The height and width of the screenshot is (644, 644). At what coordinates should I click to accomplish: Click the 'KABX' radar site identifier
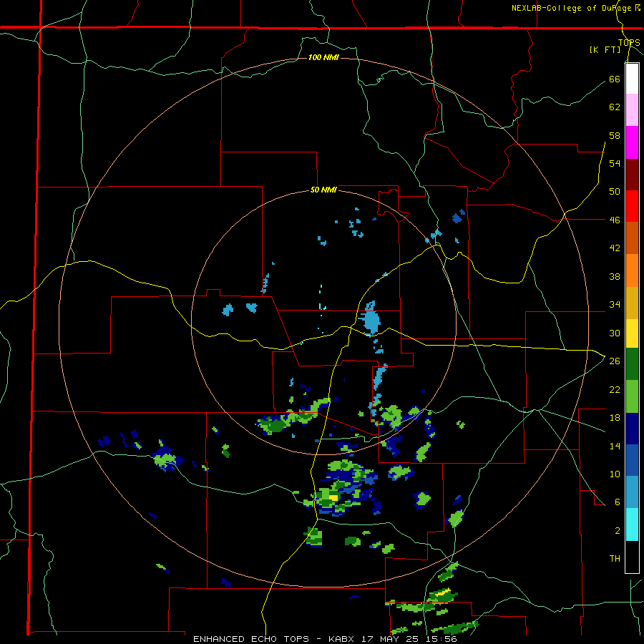click(343, 639)
